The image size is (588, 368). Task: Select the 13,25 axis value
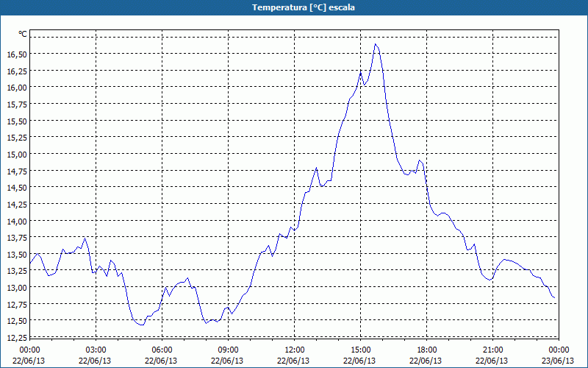click(17, 271)
